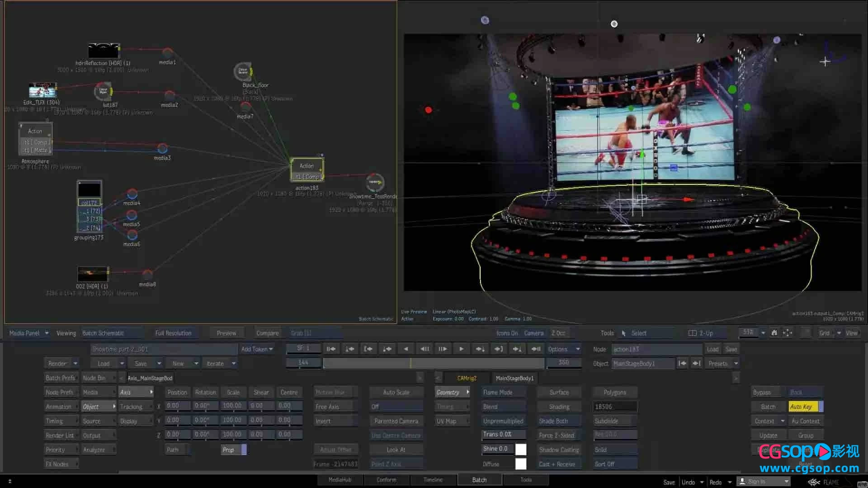Click the step-forward-one-frame transport icon
This screenshot has height=488, width=868.
[x=461, y=348]
